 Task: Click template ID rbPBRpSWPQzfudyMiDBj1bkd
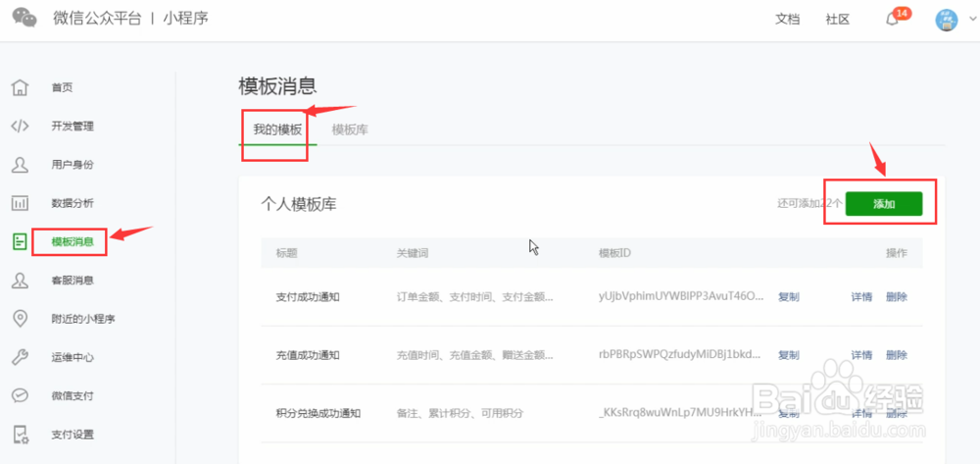(681, 355)
